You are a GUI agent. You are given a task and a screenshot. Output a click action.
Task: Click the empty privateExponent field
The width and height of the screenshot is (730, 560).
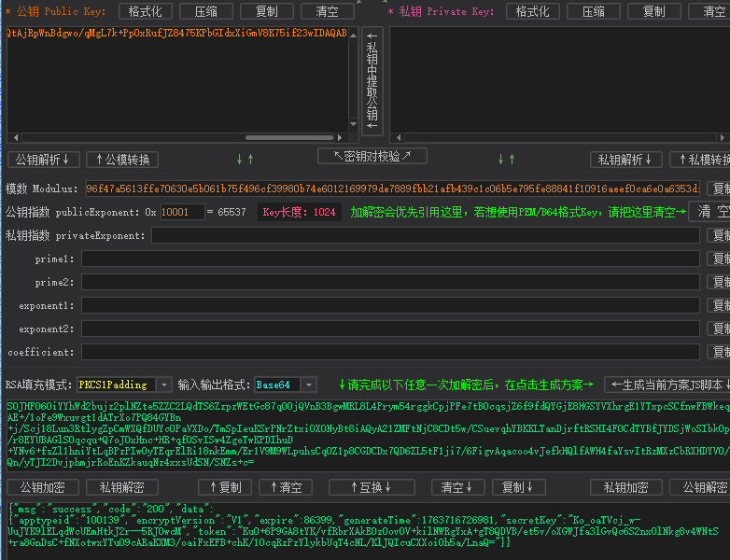click(x=425, y=235)
